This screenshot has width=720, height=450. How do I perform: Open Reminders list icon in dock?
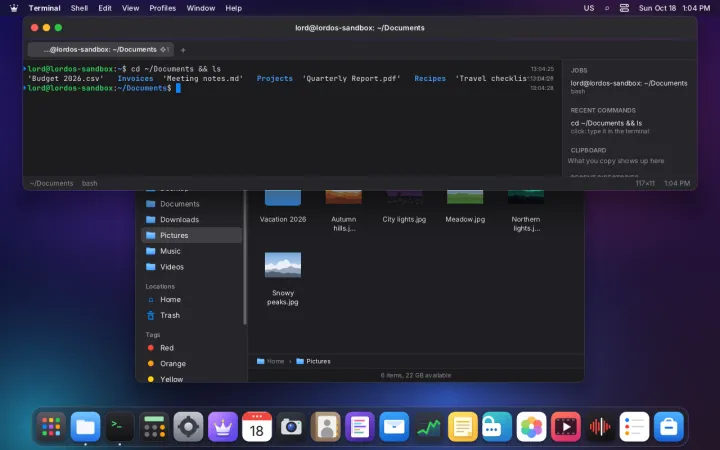click(634, 427)
